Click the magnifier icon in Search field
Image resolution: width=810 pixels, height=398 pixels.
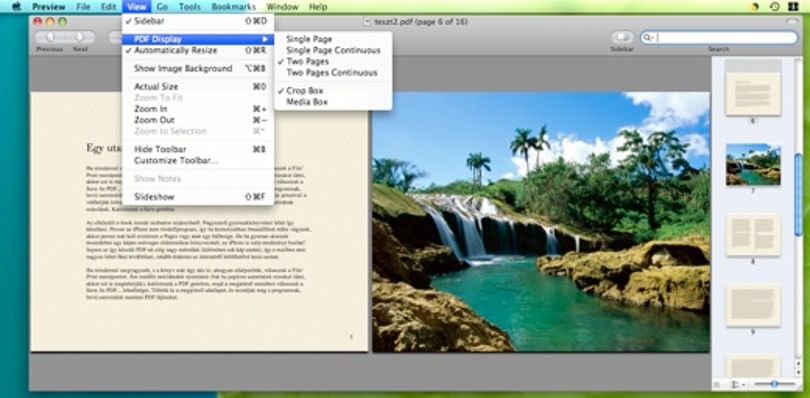click(x=648, y=37)
